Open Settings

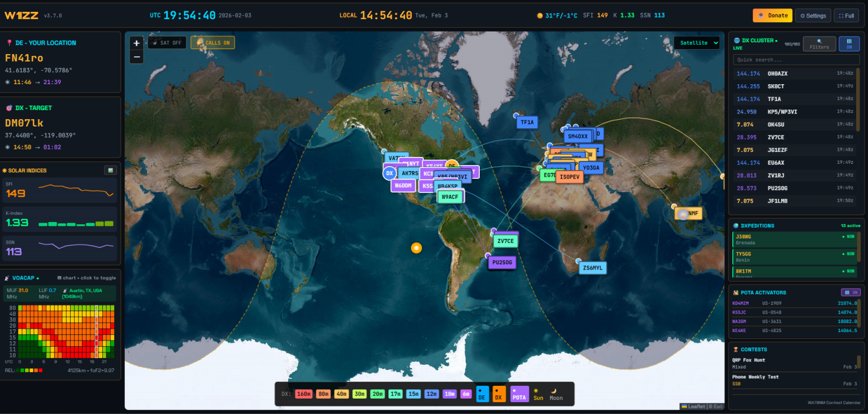tap(813, 15)
